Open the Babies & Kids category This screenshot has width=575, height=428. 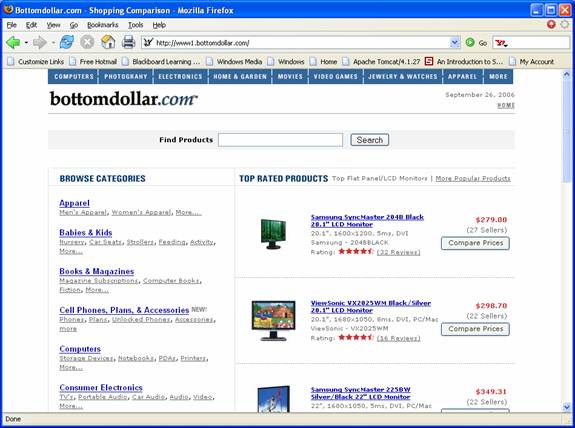pos(86,233)
